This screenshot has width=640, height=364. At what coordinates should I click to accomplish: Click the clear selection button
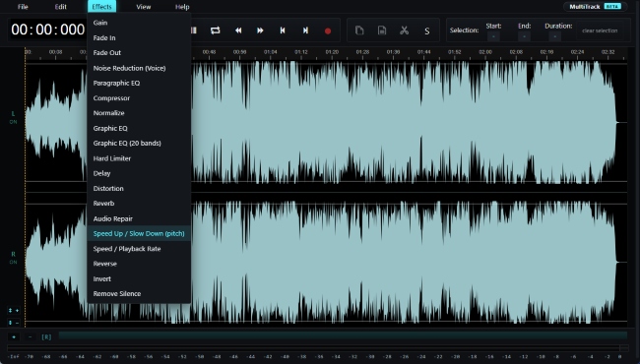pos(600,30)
